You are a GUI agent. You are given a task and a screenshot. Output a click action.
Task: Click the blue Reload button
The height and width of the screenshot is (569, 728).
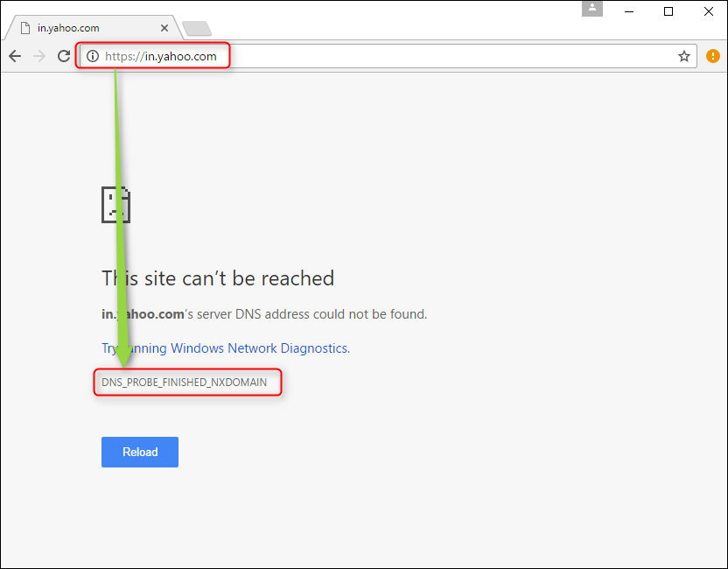(140, 452)
